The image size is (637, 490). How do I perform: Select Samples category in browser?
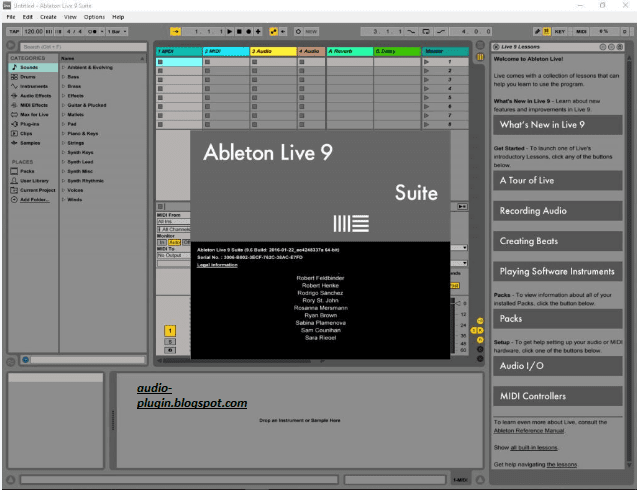pyautogui.click(x=33, y=143)
